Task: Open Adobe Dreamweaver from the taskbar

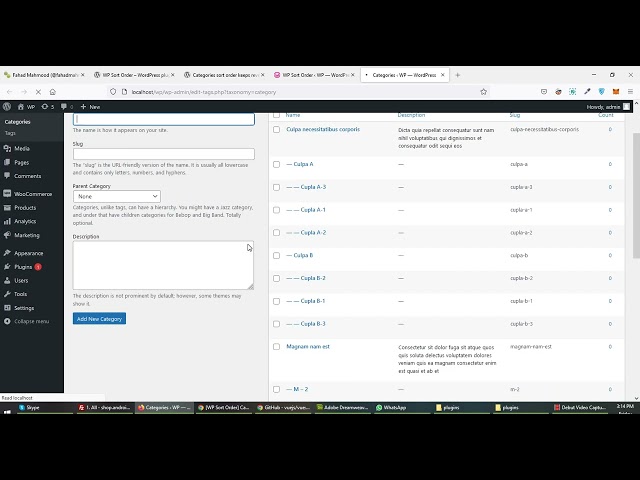Action: 342,407
